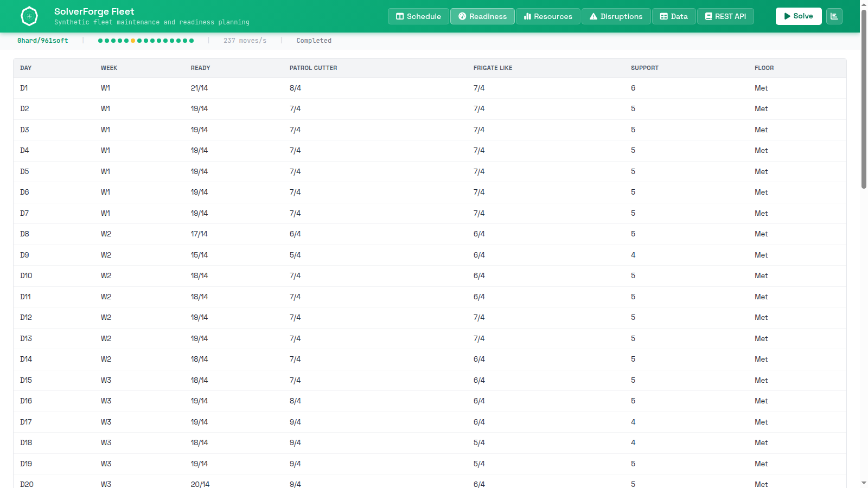Select the D15 day cell
Viewport: 868px width, 488px height.
click(x=26, y=380)
